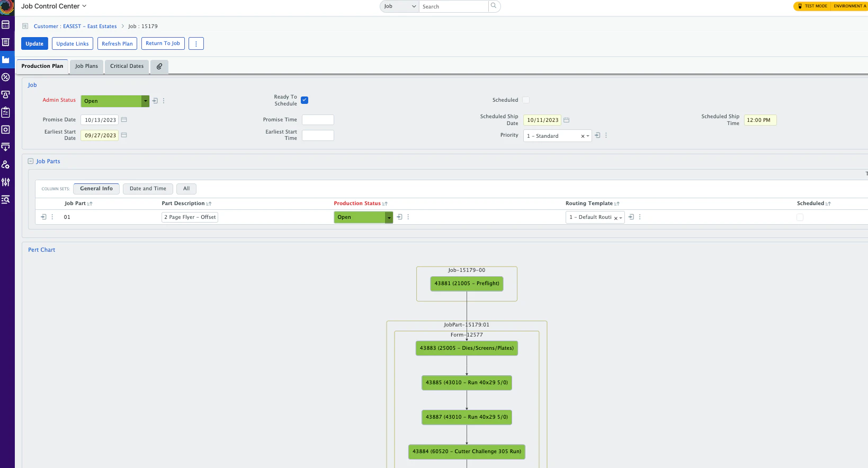The image size is (868, 468).
Task: Select the 43883 Dies/Screens/Plates Pert node
Action: [x=467, y=348]
